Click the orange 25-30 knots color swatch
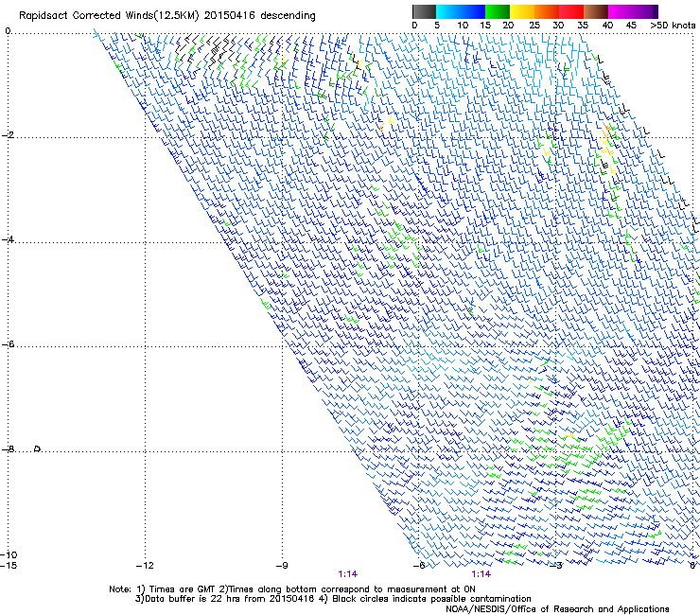The width and height of the screenshot is (700, 615). [x=547, y=11]
